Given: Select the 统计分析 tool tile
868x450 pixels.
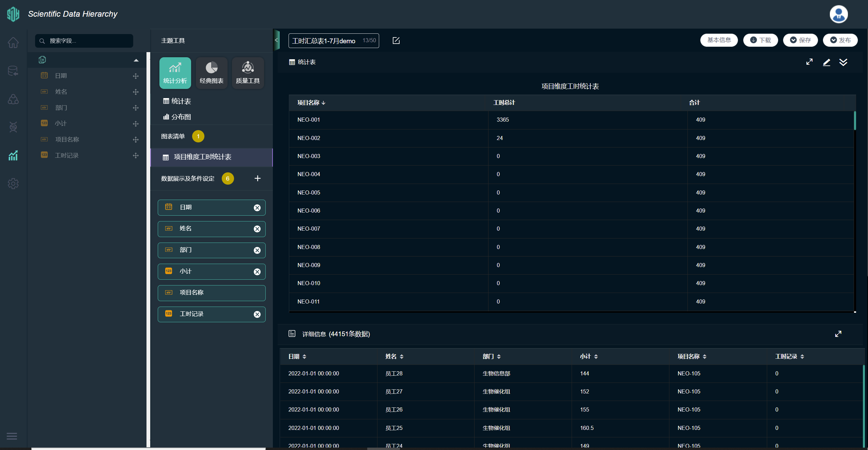Looking at the screenshot, I should pos(175,73).
